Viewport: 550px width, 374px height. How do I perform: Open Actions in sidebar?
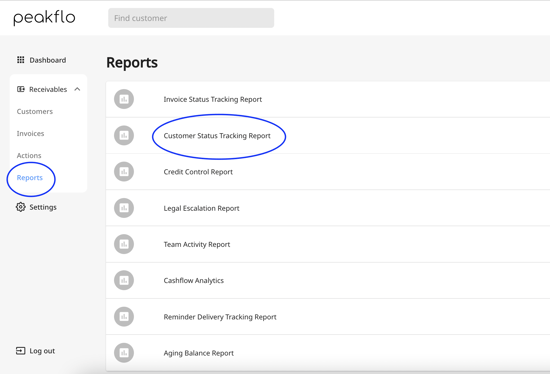[x=29, y=155]
